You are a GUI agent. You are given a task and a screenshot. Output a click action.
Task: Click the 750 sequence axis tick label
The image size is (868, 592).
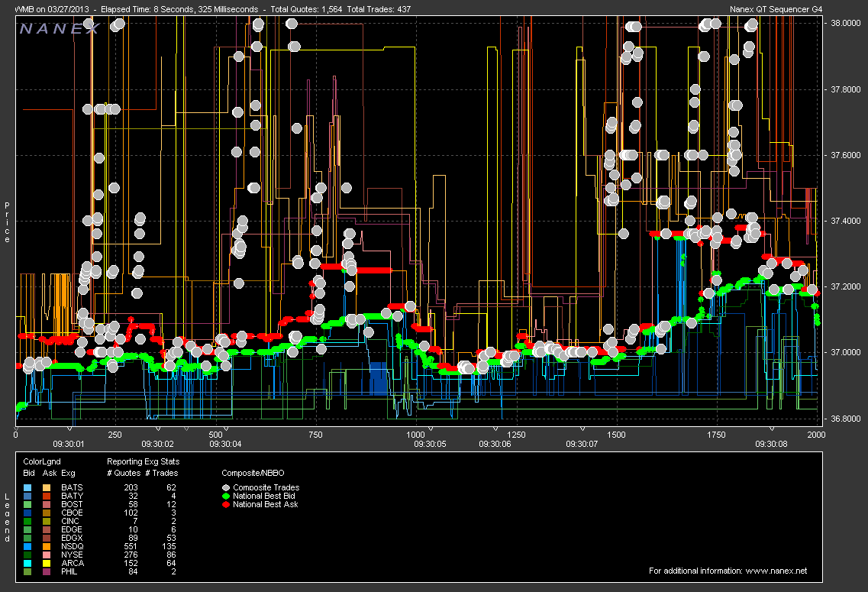pyautogui.click(x=315, y=435)
